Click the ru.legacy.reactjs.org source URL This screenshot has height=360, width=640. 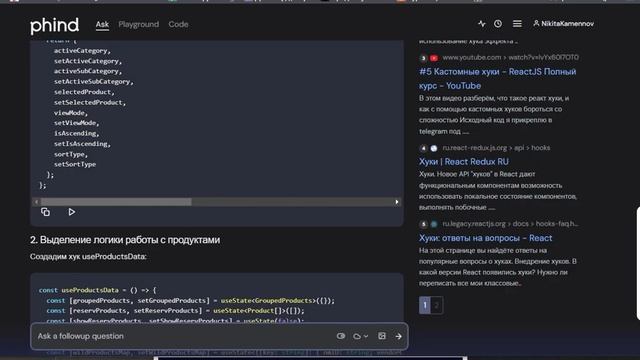(511, 224)
